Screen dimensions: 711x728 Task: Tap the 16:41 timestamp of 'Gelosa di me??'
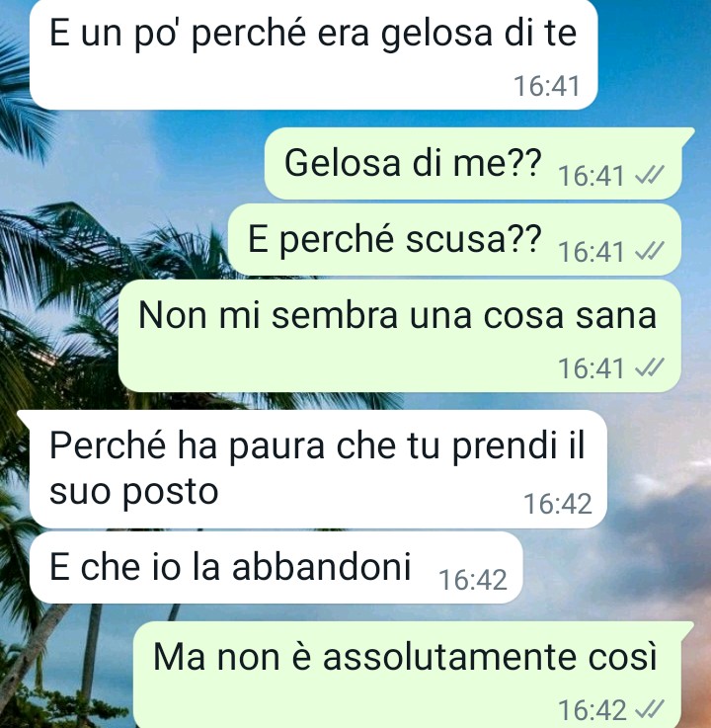pyautogui.click(x=592, y=176)
